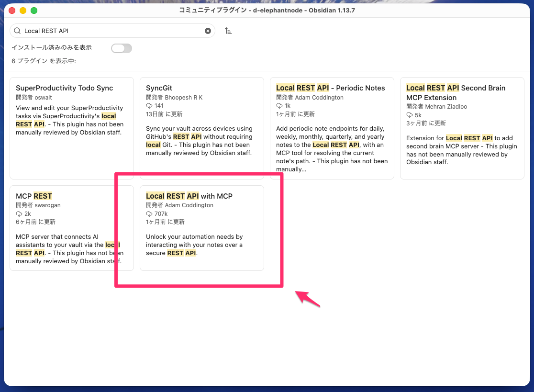
Task: Maximize window with green button
Action: [x=34, y=11]
